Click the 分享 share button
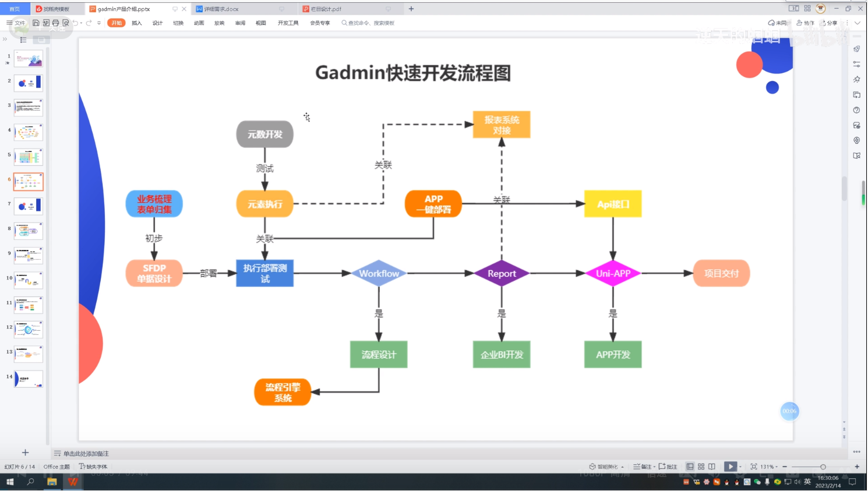The width and height of the screenshot is (868, 491). point(830,23)
